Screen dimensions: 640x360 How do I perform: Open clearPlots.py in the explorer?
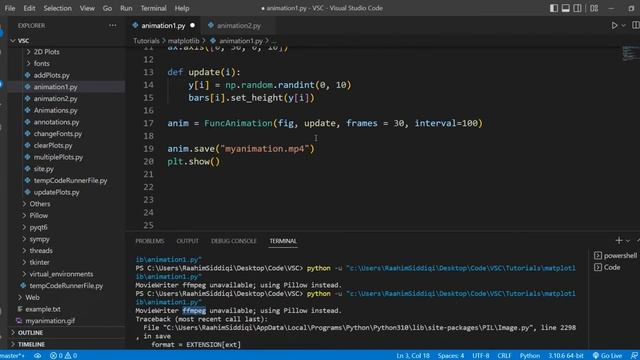tap(53, 145)
